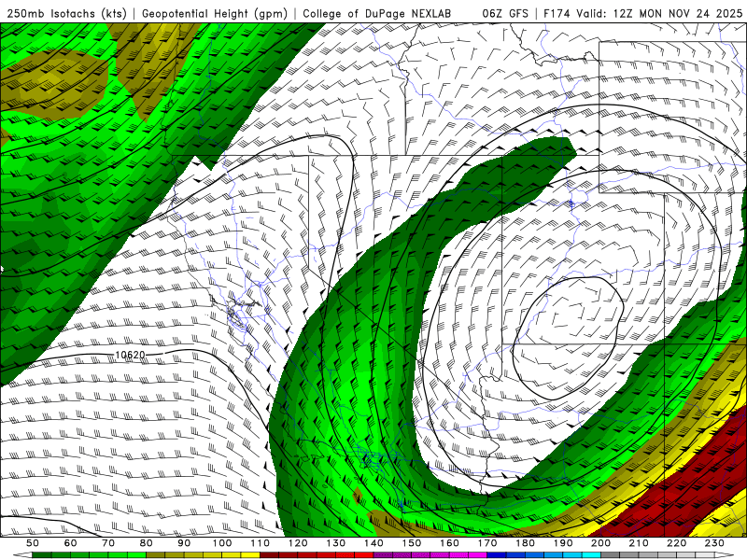This screenshot has width=747, height=560.
Task: Click the bright magenta swatch ending at 170
Action: click(478, 555)
